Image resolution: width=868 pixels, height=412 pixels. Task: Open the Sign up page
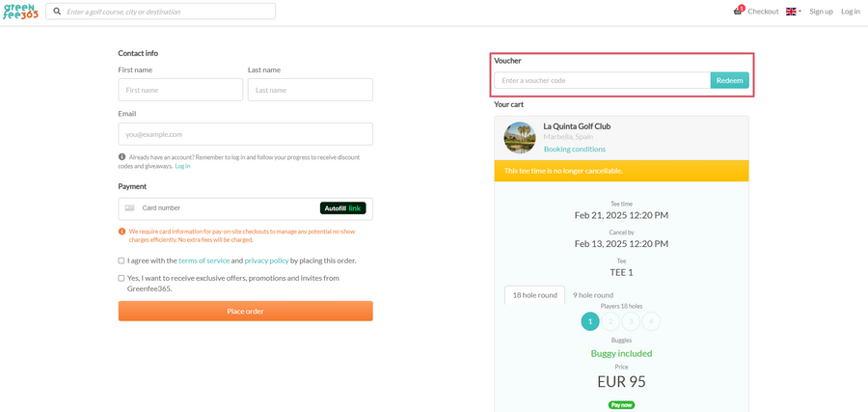coord(821,12)
